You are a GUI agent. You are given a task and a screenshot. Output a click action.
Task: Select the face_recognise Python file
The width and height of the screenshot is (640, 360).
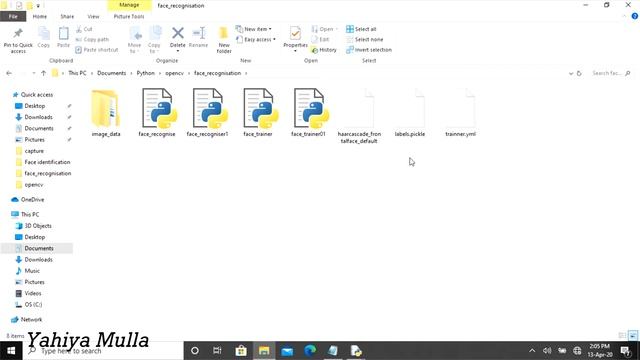[157, 113]
